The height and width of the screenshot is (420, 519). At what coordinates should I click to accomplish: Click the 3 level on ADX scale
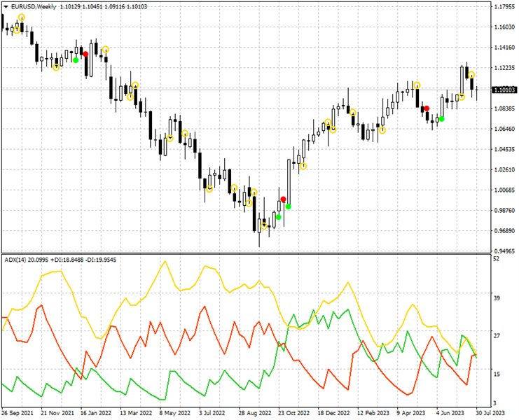(x=495, y=402)
